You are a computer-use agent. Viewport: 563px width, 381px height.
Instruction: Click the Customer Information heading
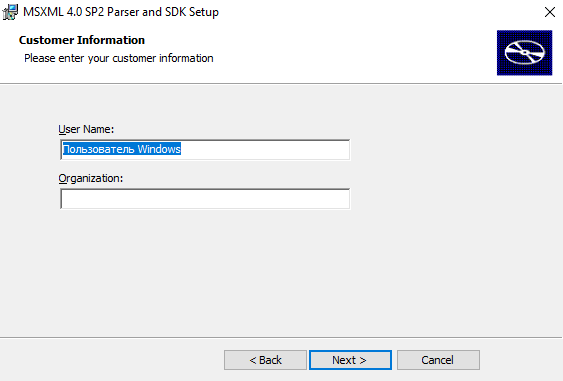82,40
